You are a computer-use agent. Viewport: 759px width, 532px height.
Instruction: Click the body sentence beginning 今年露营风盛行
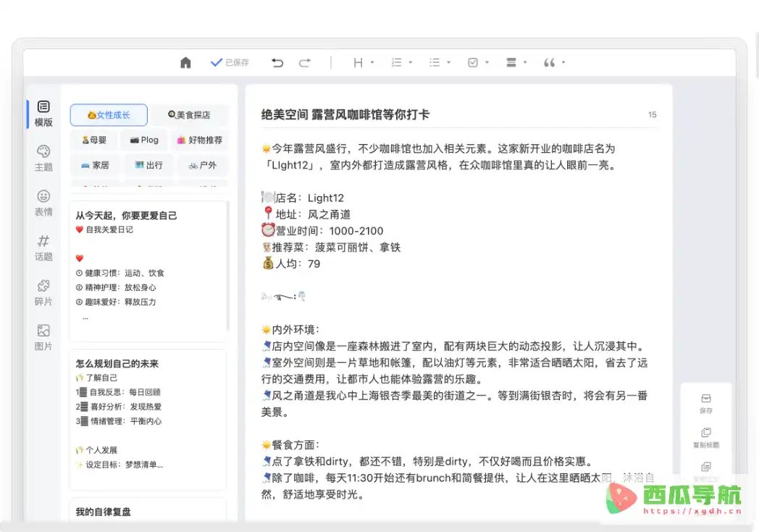coord(440,156)
